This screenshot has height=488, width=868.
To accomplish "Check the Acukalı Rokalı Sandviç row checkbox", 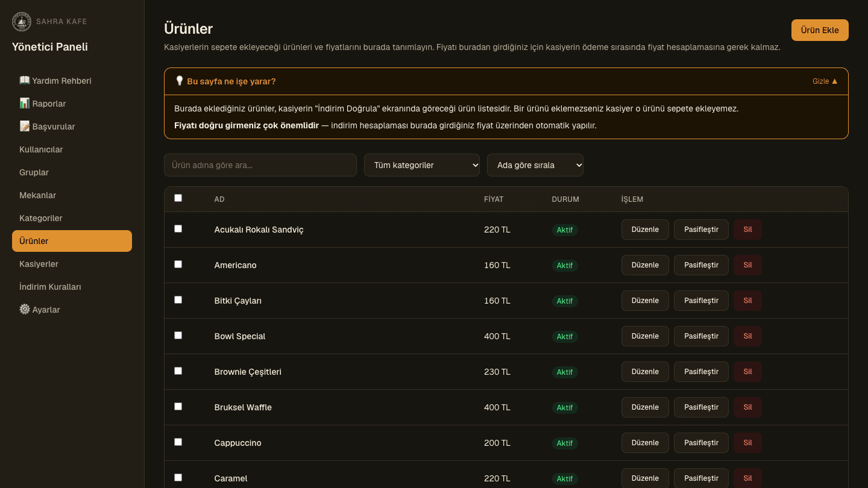I will 178,228.
